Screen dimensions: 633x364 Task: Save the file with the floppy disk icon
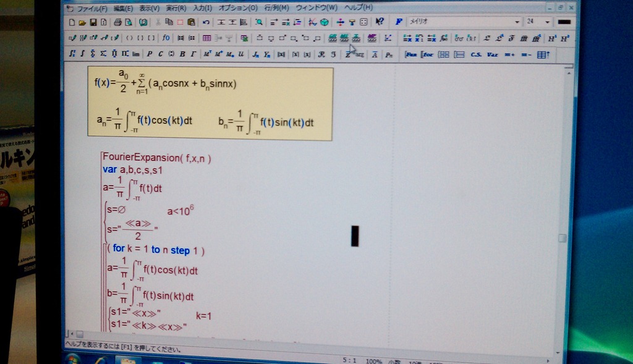93,22
